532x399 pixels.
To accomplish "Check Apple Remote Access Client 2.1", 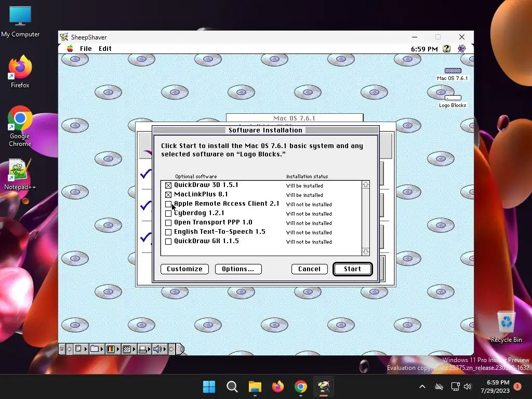I will [168, 204].
